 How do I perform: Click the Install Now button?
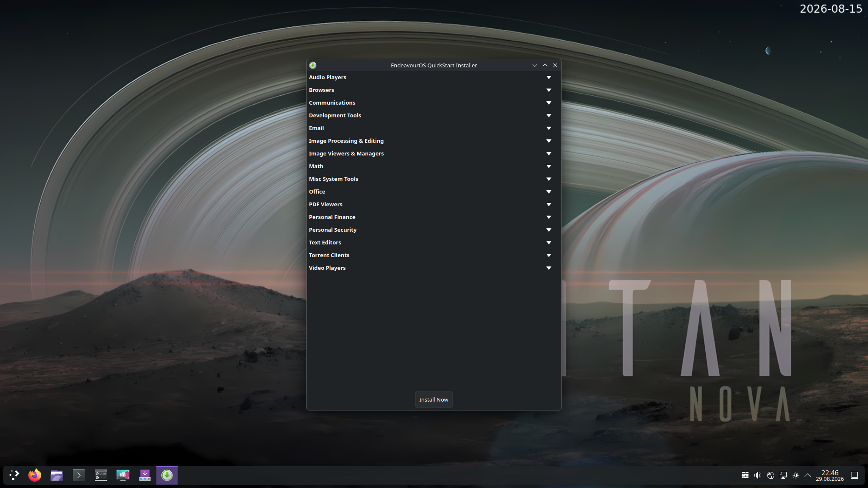point(434,399)
